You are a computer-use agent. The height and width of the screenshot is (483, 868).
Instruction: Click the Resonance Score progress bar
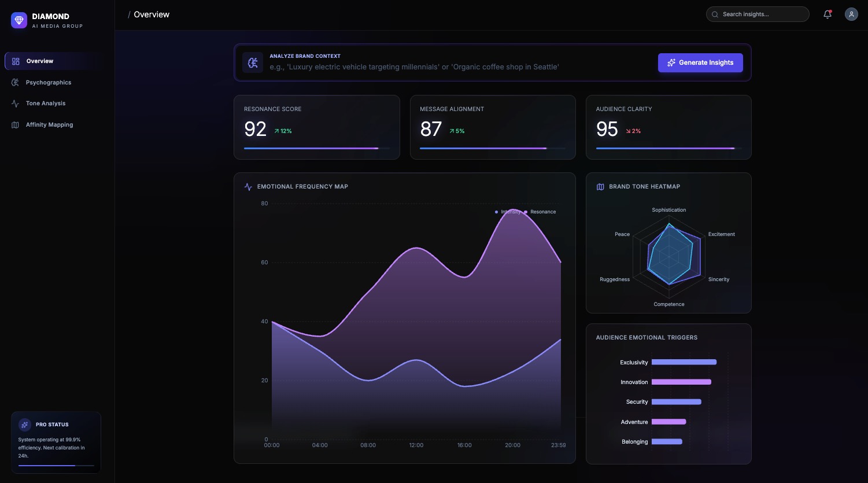(317, 149)
